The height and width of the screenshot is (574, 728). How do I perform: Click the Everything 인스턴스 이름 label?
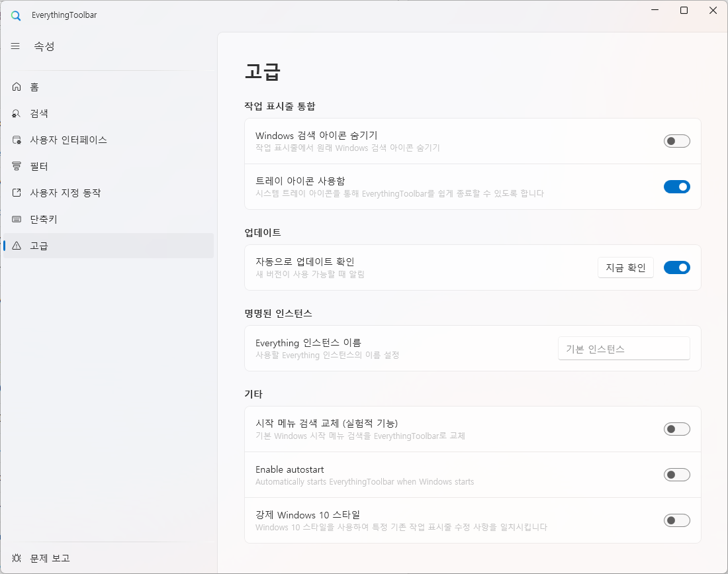point(308,343)
